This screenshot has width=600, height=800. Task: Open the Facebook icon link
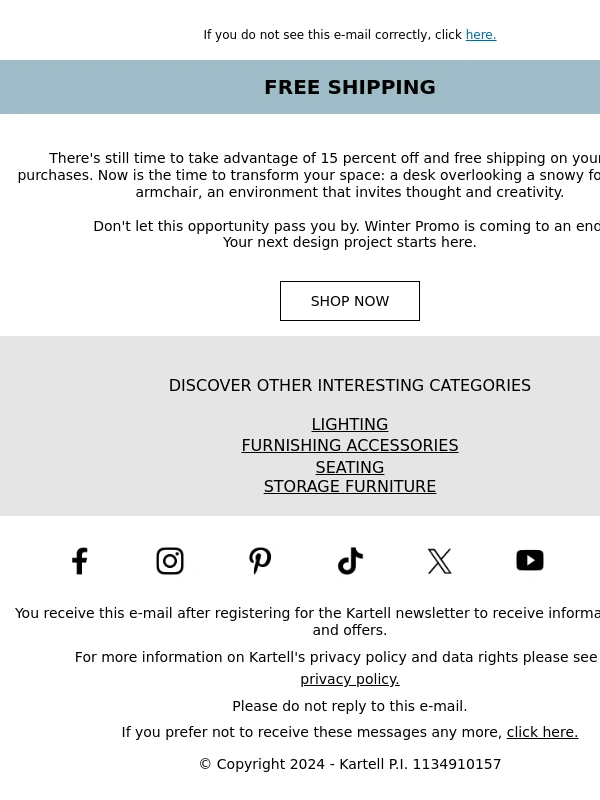(80, 561)
